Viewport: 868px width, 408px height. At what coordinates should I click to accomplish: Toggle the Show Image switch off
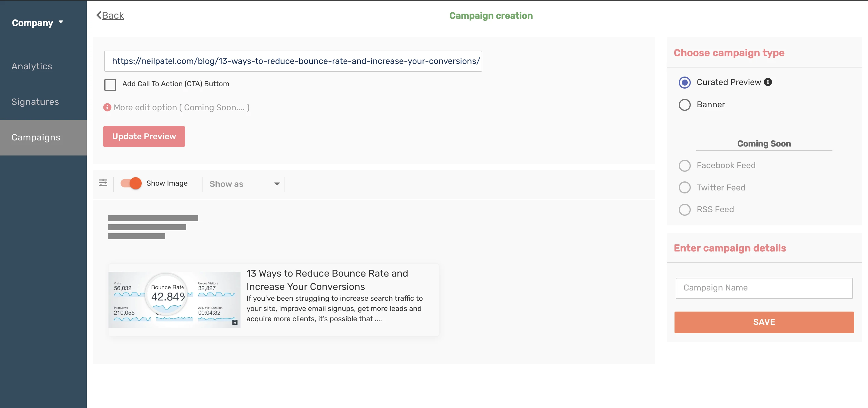click(131, 183)
